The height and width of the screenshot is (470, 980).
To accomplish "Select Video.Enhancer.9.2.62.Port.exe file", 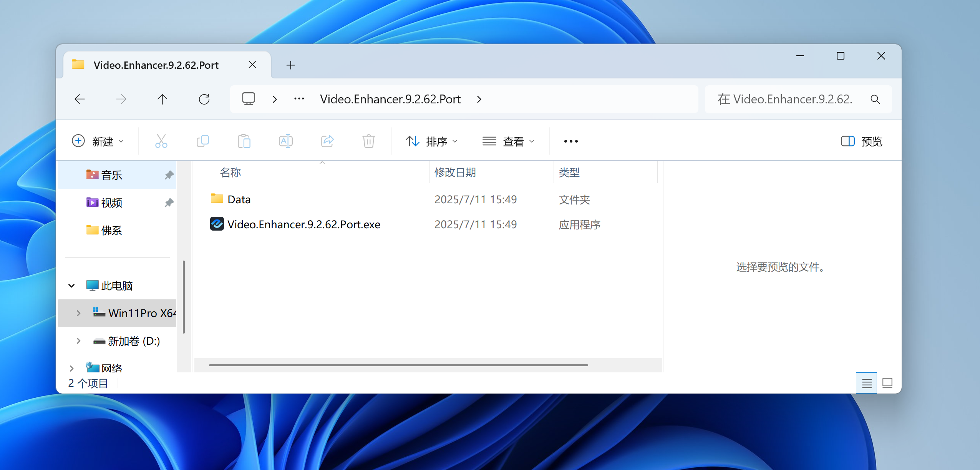I will pos(303,224).
